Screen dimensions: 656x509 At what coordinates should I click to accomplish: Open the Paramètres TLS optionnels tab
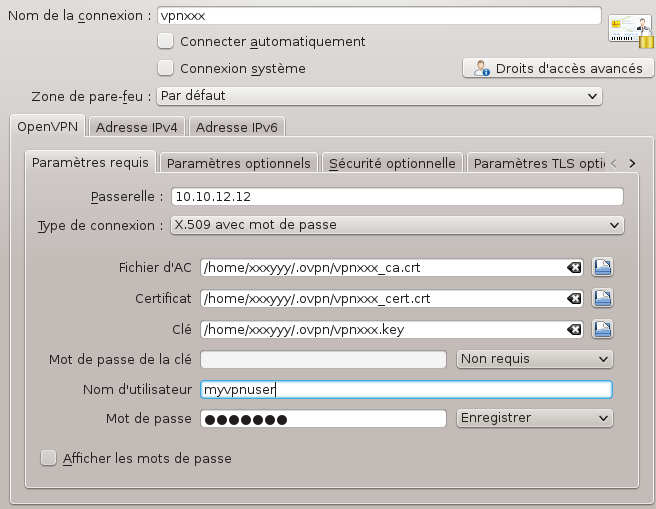tap(536, 163)
